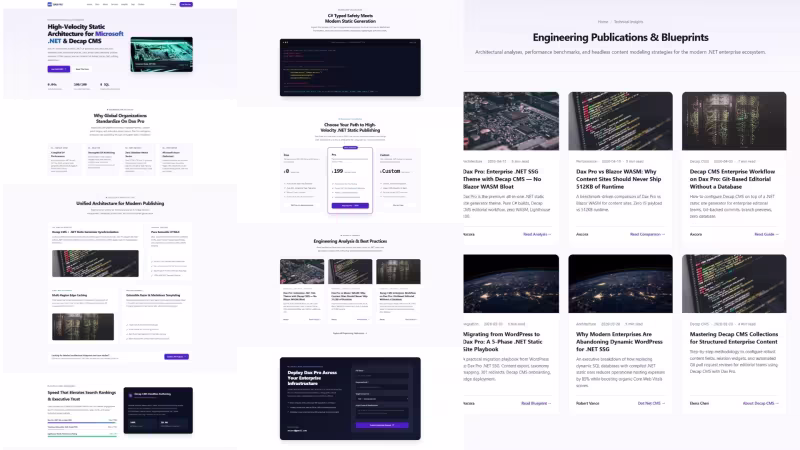Click the purple button in the architecture blueprints banner
Screen dimensions: 800x450
point(177,357)
